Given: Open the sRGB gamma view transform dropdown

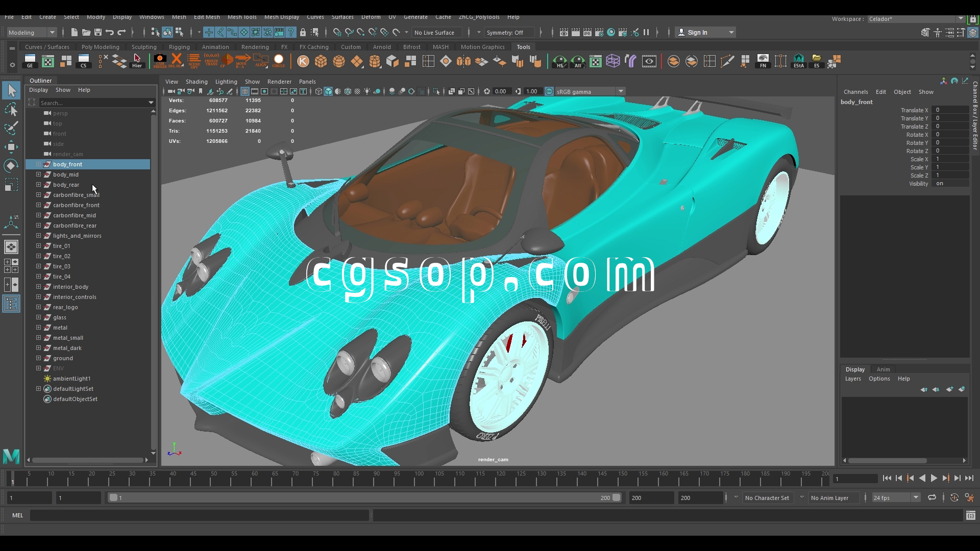Looking at the screenshot, I should (x=621, y=91).
